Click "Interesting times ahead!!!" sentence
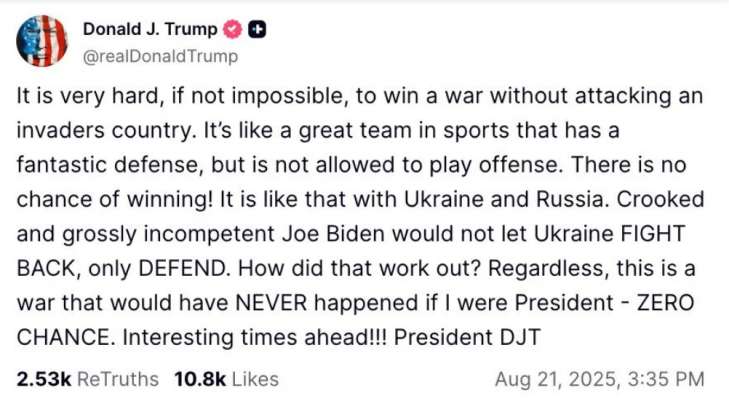 click(x=261, y=338)
